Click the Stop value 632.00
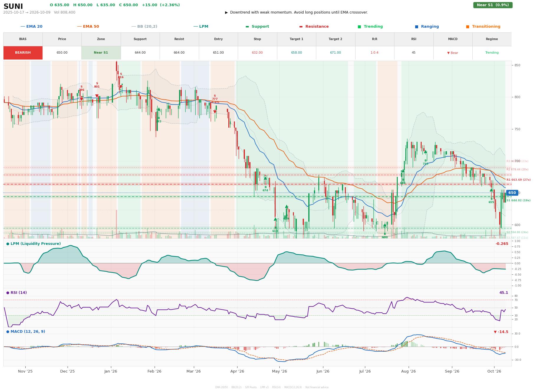The height and width of the screenshot is (392, 534). click(x=257, y=53)
